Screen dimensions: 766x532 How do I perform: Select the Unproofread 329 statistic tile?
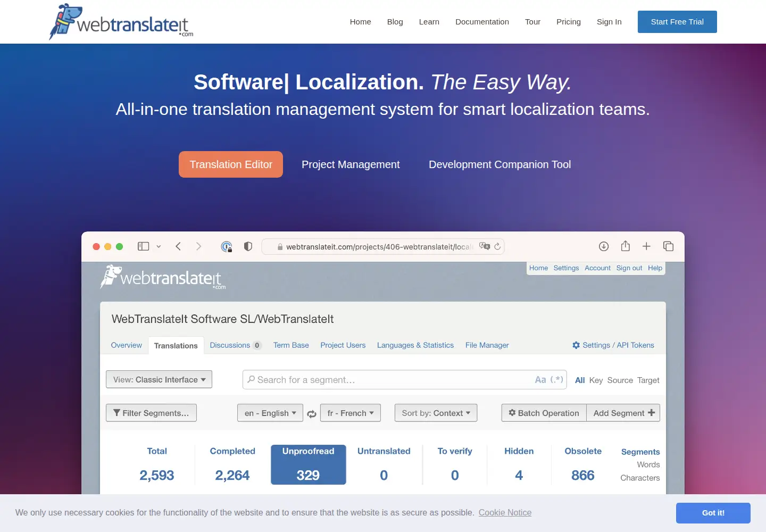coord(308,464)
